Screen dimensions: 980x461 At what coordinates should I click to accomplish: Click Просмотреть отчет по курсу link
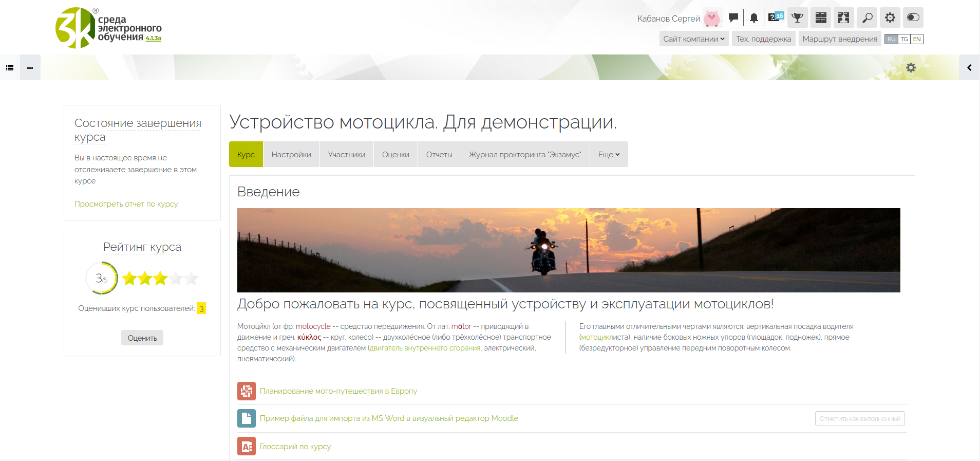click(126, 204)
